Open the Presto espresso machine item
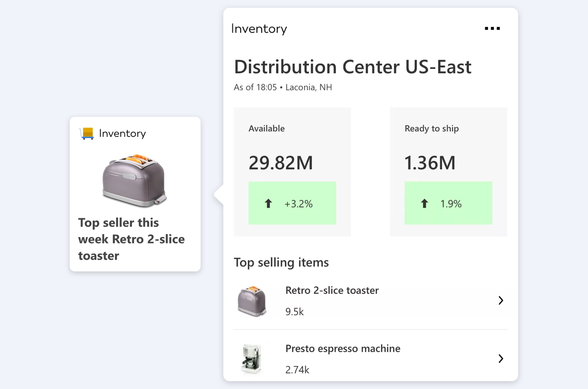The width and height of the screenshot is (588, 389). pos(343,349)
